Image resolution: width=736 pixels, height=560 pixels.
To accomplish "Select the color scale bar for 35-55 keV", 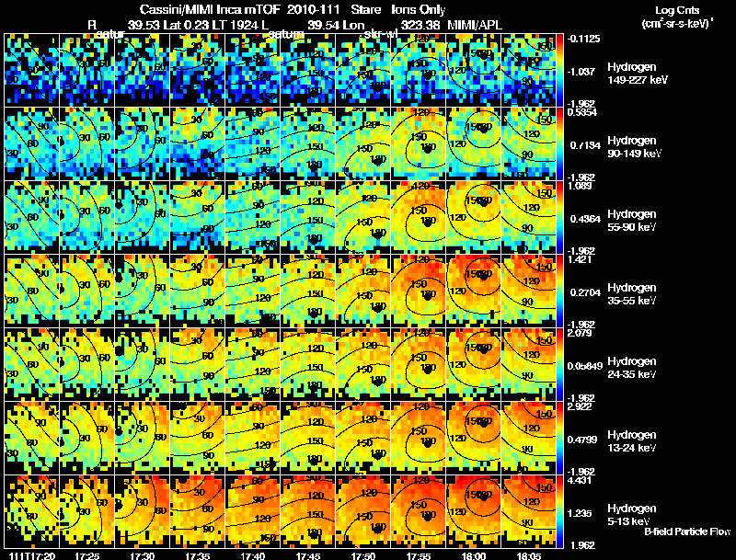I will 559,291.
